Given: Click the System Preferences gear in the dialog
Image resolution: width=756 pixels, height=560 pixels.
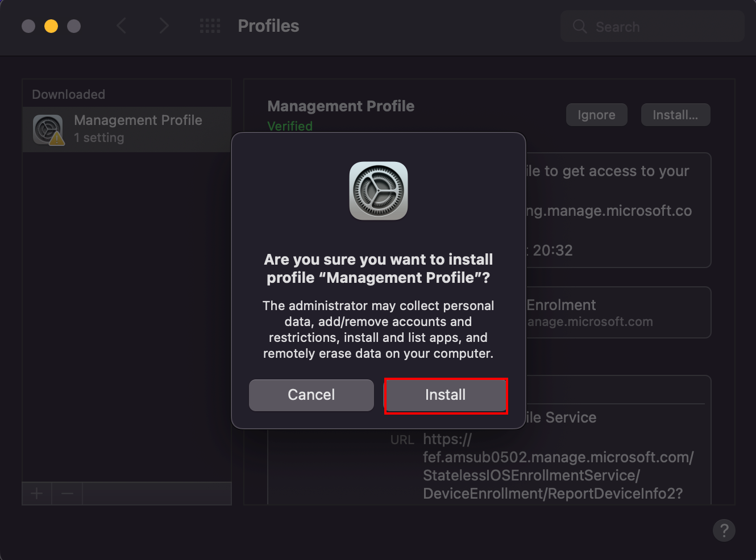Looking at the screenshot, I should tap(378, 191).
